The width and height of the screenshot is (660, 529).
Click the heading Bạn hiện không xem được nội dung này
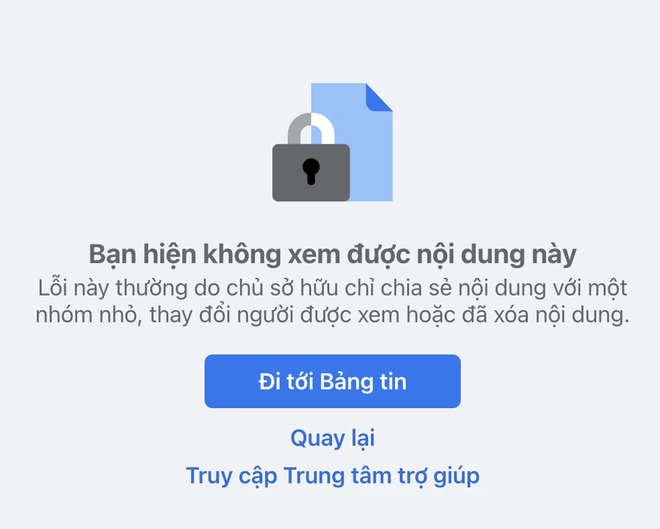[333, 255]
